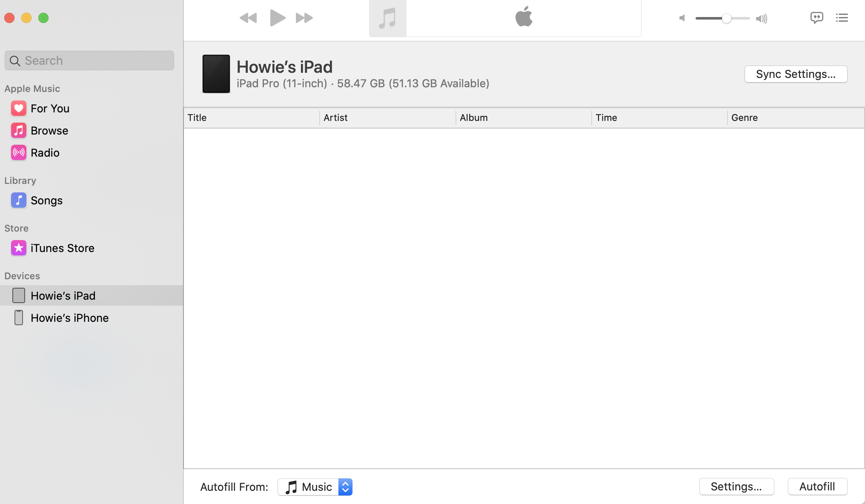Click the play button
The width and height of the screenshot is (865, 504).
(277, 18)
